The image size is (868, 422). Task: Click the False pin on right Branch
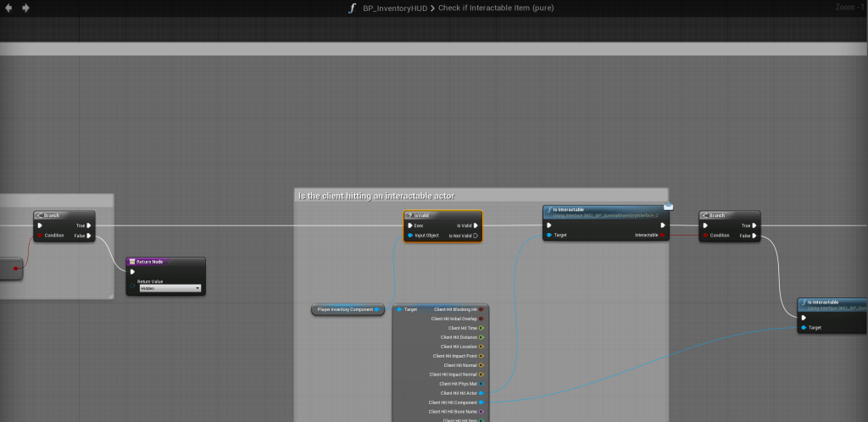(x=754, y=236)
